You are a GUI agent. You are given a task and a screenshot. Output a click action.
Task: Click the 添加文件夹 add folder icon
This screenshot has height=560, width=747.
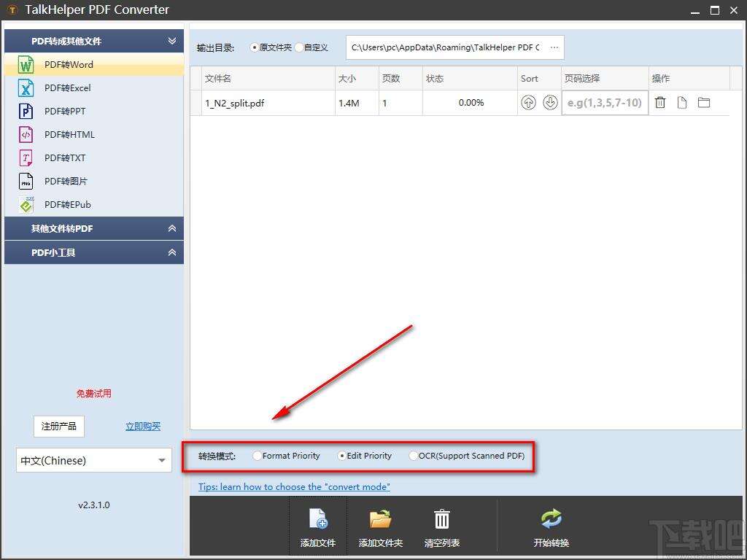381,518
